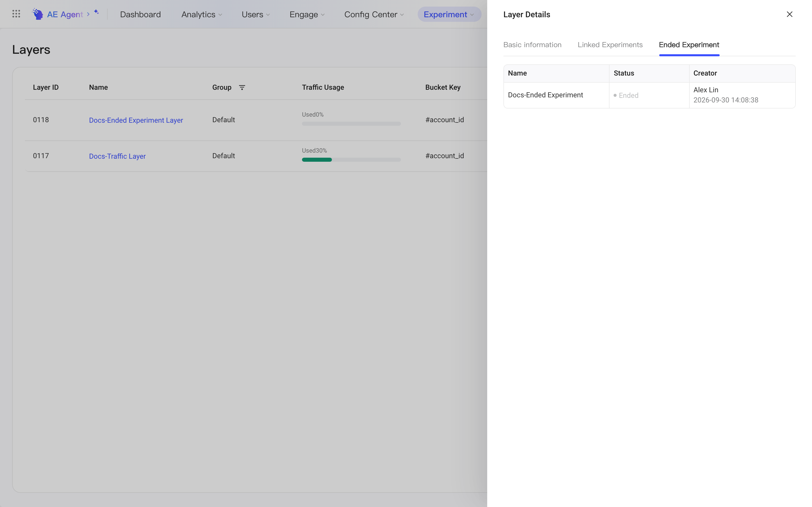Click the sparkle AI icon beside AE Agent
Viewport: 812px width, 507px height.
pyautogui.click(x=96, y=12)
